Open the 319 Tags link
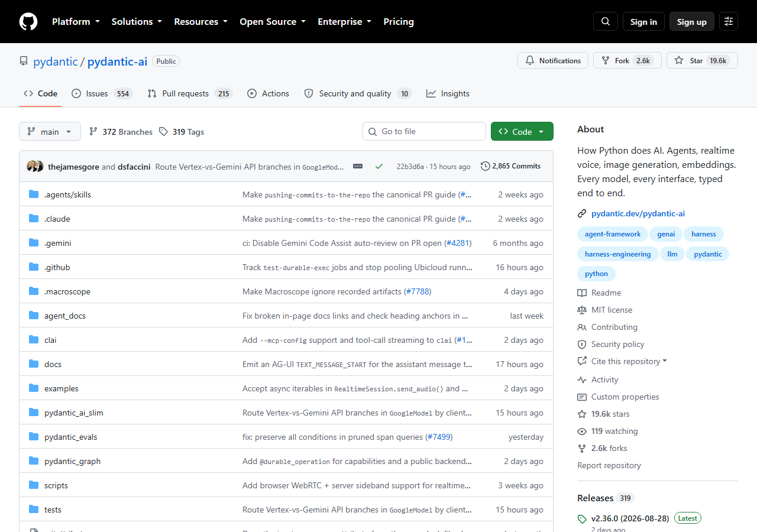 (x=182, y=132)
